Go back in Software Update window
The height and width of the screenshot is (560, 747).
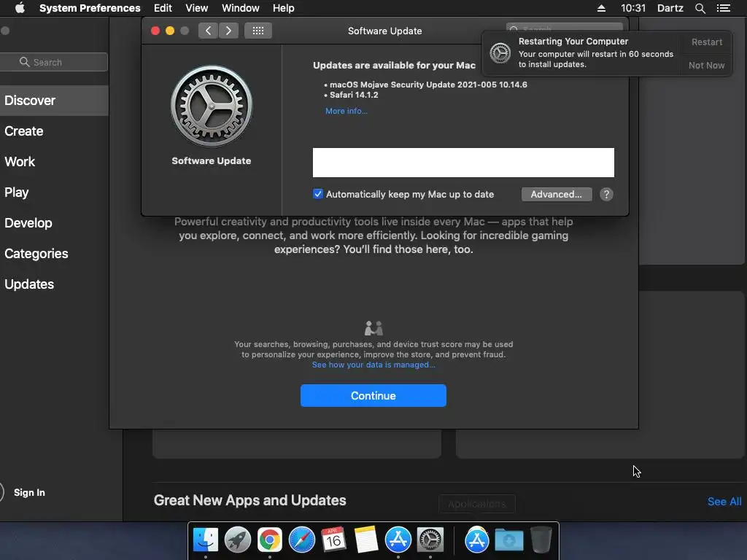point(208,31)
